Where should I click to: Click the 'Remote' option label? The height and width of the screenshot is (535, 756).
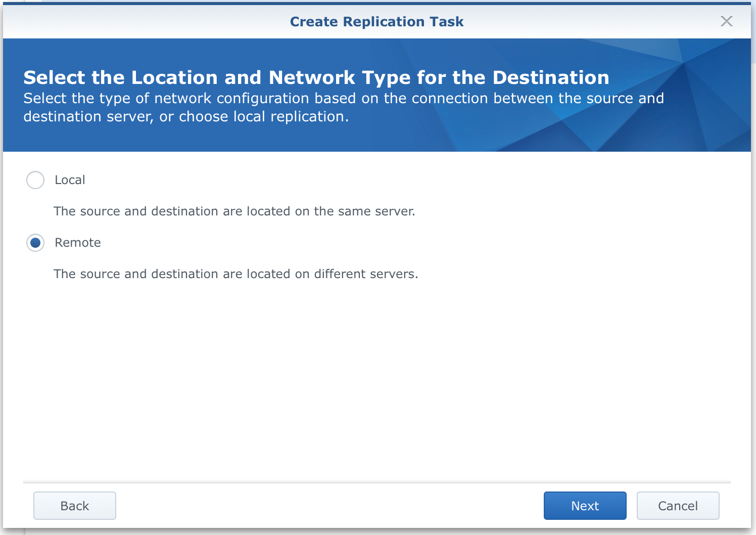coord(78,243)
